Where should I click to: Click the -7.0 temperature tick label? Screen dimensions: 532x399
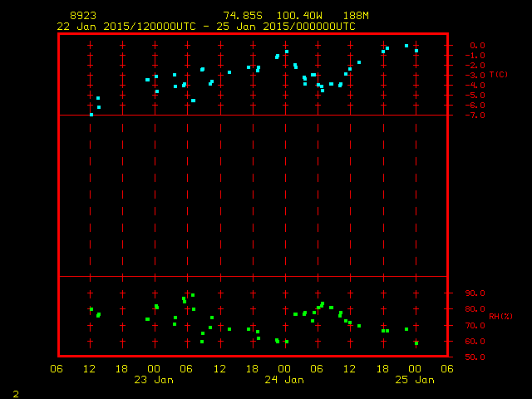point(475,115)
